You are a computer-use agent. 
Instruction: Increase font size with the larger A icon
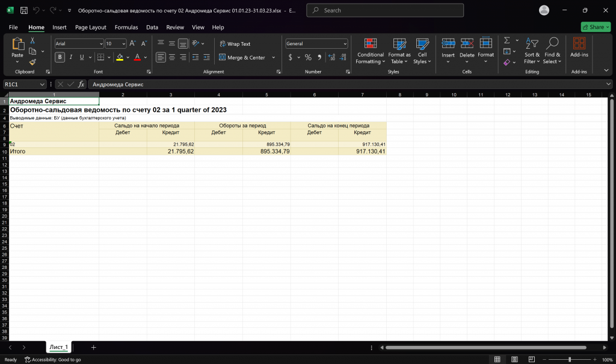[133, 44]
